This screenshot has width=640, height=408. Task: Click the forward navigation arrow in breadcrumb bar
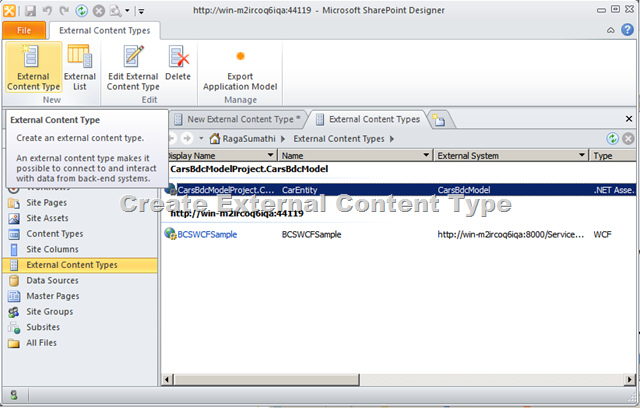click(187, 139)
